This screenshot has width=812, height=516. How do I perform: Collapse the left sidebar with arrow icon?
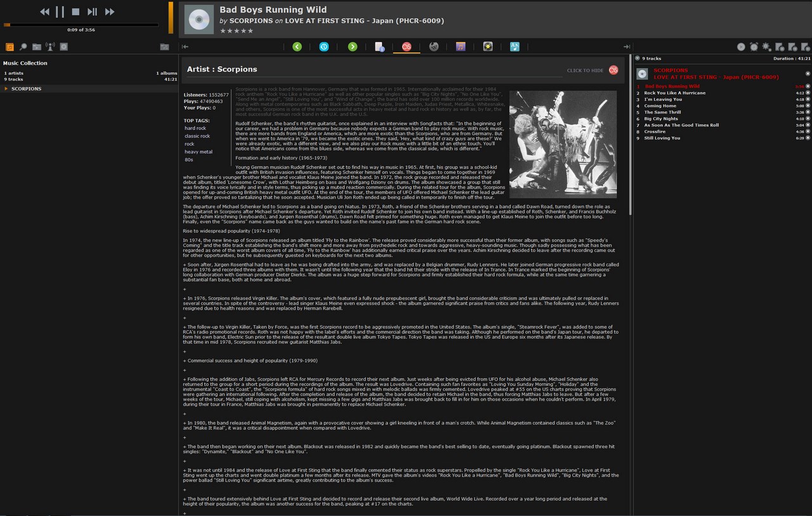pos(185,46)
